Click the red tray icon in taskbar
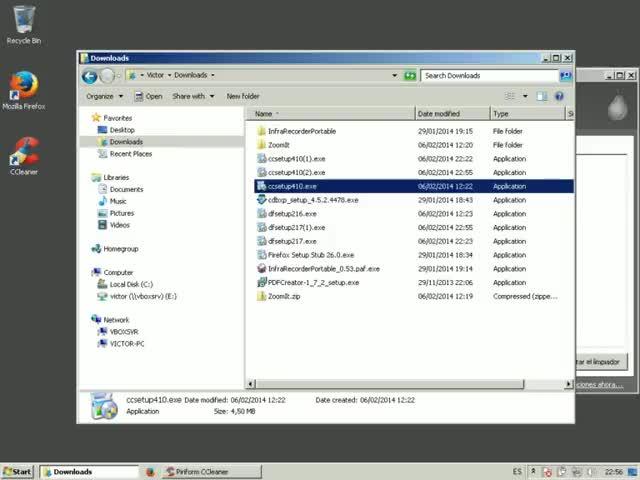The width and height of the screenshot is (640, 480). [547, 472]
